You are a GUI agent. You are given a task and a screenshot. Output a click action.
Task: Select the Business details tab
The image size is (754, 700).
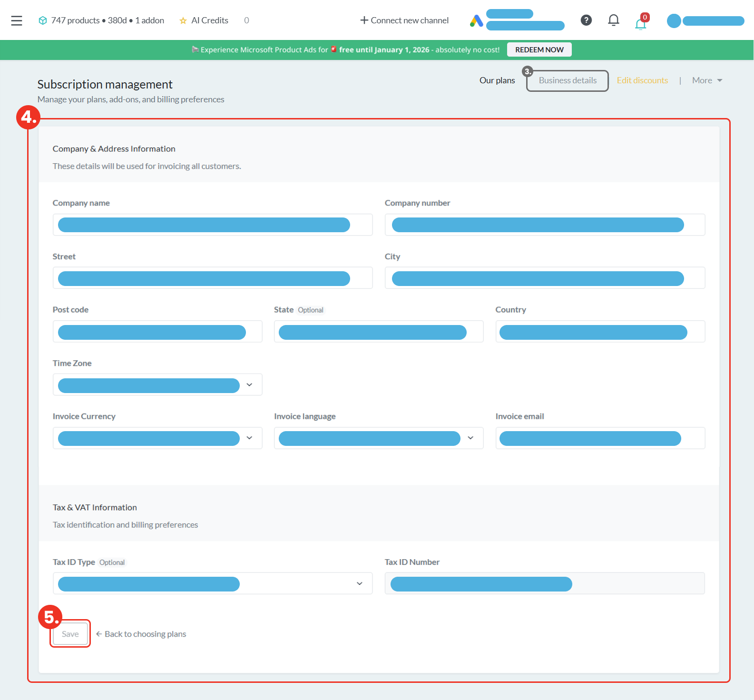click(x=568, y=80)
